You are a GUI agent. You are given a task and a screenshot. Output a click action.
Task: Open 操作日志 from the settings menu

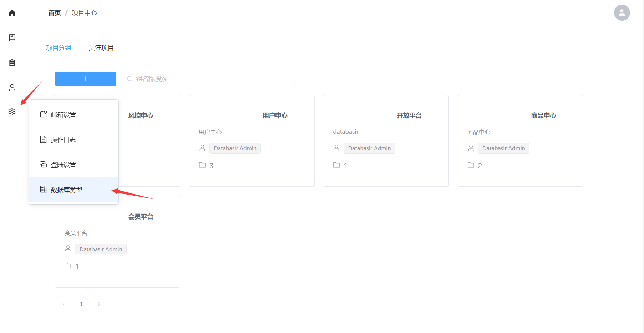click(63, 140)
